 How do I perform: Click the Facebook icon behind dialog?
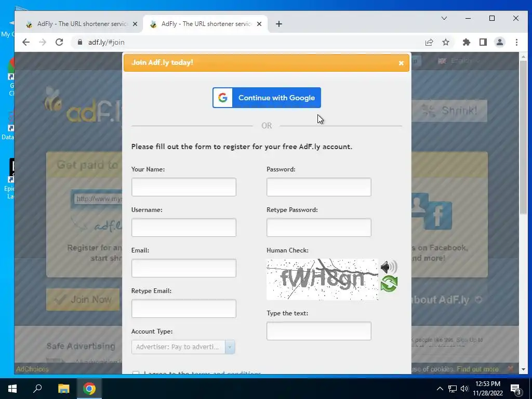(438, 215)
